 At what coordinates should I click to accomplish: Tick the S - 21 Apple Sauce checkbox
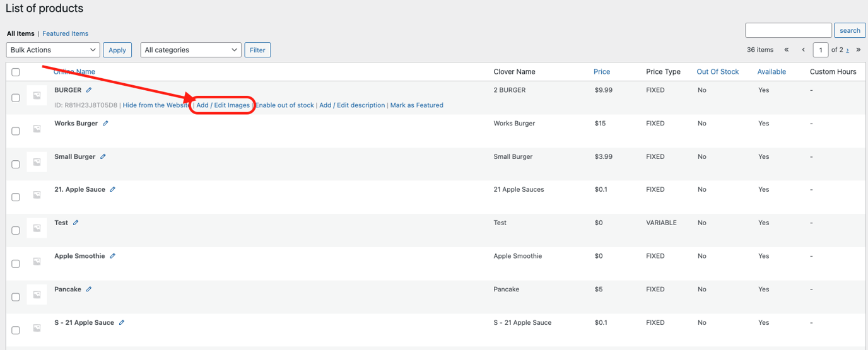[x=16, y=330]
